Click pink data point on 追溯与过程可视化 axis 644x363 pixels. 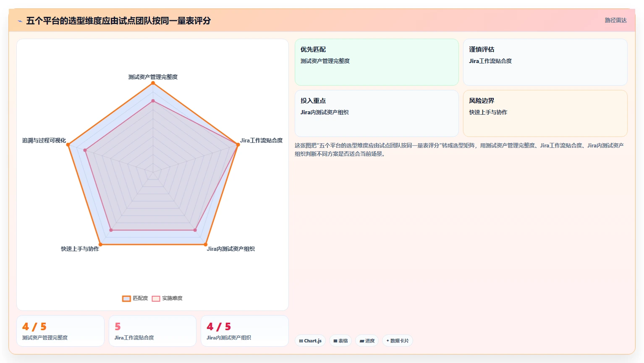[85, 150]
